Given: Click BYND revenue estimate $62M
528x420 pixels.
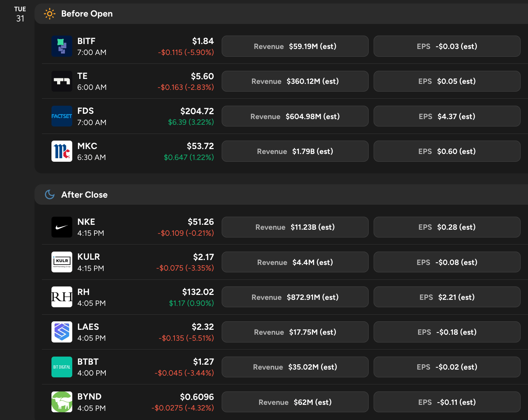Looking at the screenshot, I should point(295,402).
